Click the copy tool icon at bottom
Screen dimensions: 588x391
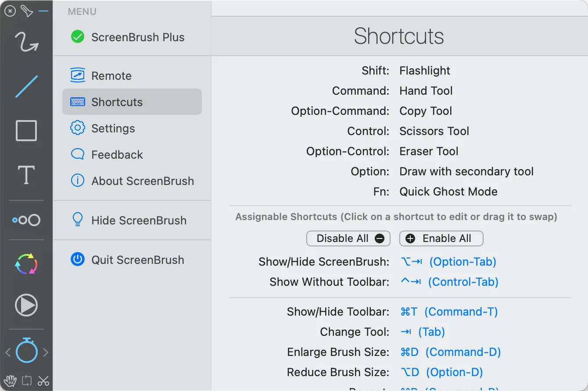26,380
